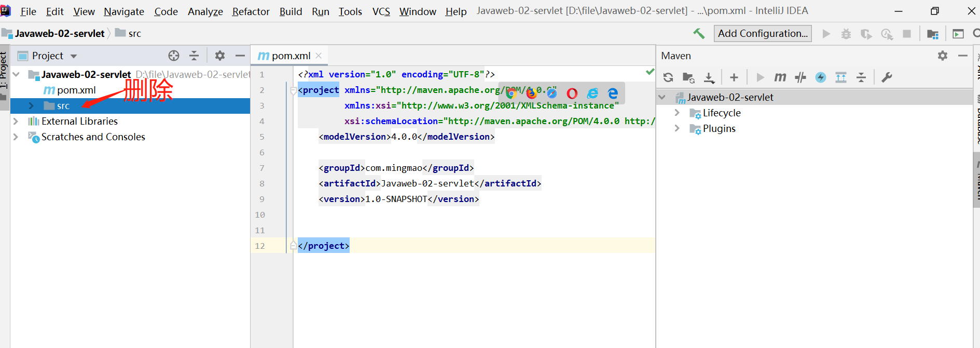Select the pom.xml editor tab
The height and width of the screenshot is (348, 980).
point(289,56)
